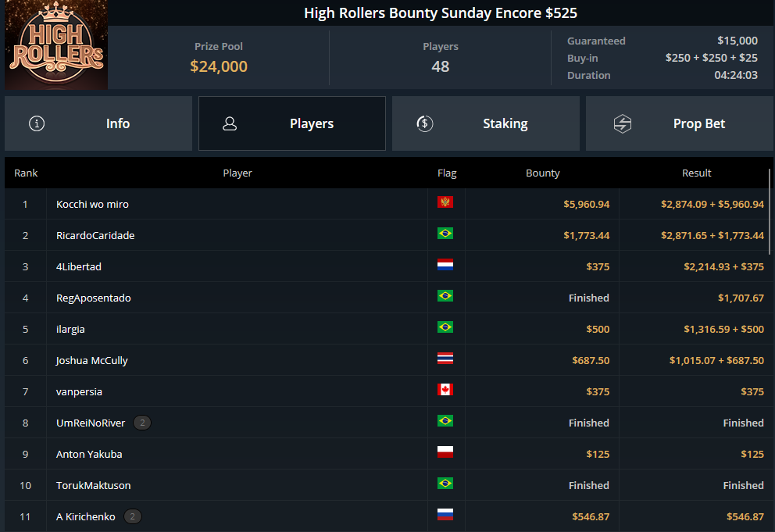Click the re-entry badge beside A Kirichenko
This screenshot has height=532, width=775.
click(133, 516)
